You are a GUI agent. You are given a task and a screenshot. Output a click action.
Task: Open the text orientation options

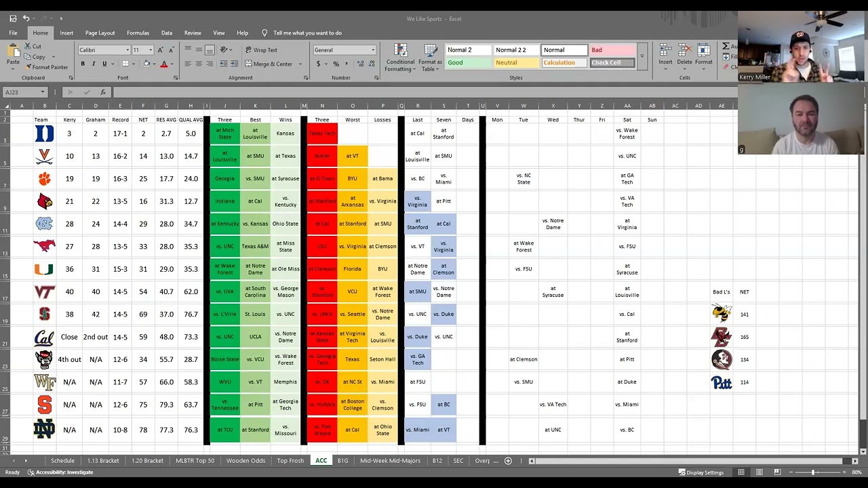click(x=224, y=49)
